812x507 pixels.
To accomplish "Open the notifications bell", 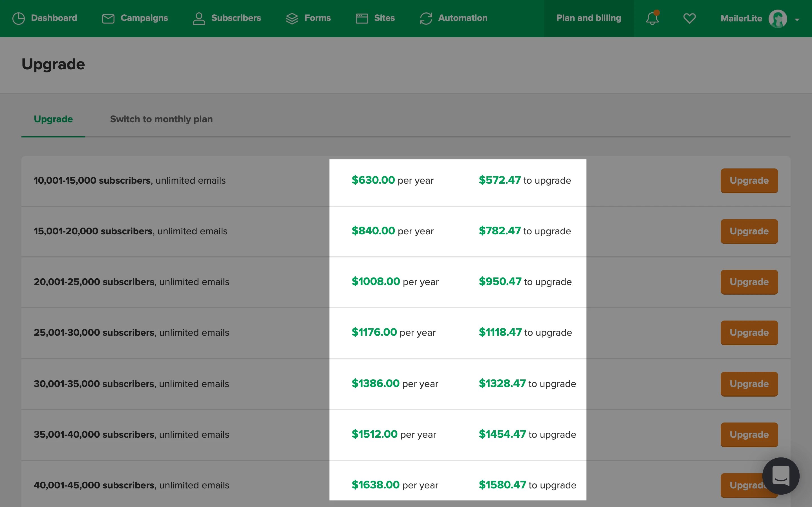I will (652, 18).
